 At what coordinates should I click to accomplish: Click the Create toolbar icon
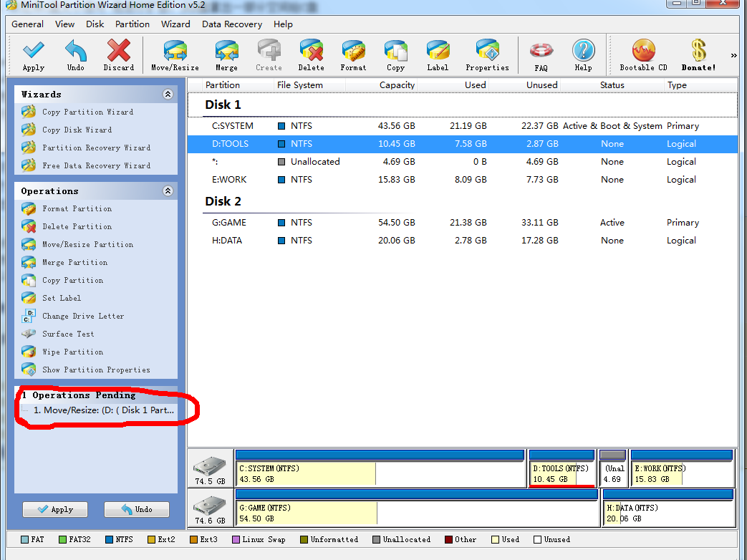(269, 54)
